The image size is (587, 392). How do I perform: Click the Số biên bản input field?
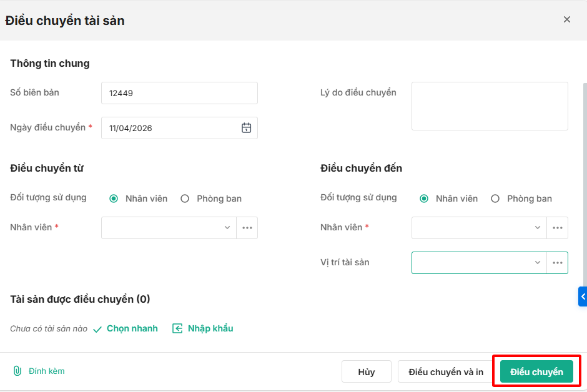pyautogui.click(x=179, y=93)
